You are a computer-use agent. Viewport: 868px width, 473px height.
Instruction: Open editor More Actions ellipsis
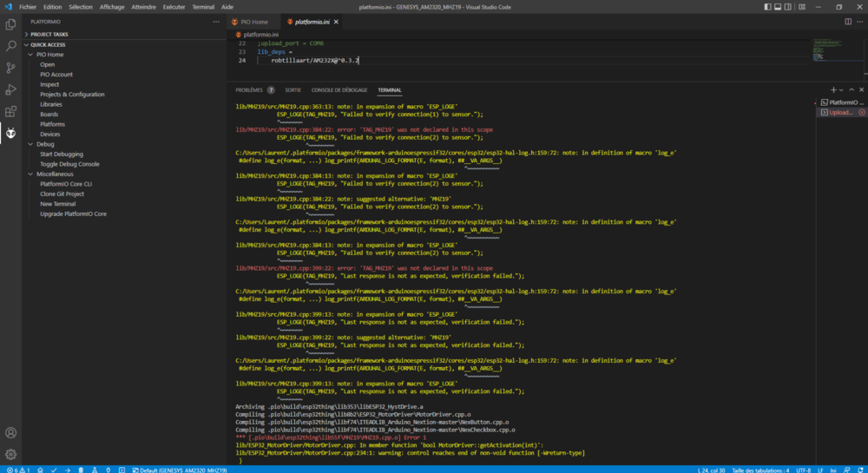(x=859, y=22)
